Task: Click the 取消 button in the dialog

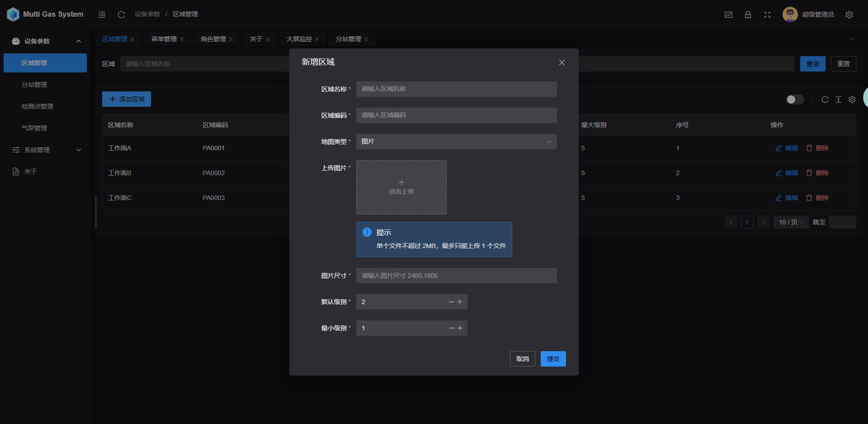Action: tap(523, 359)
